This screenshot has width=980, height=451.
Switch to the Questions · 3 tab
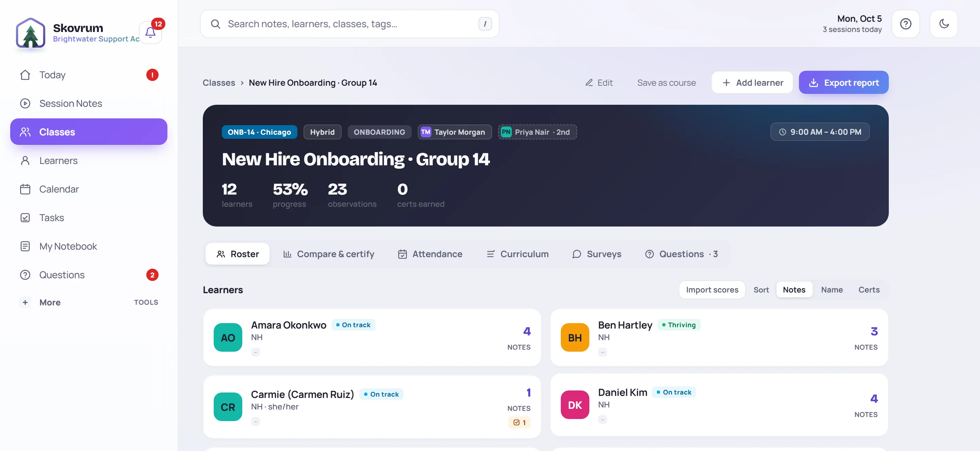click(x=681, y=254)
